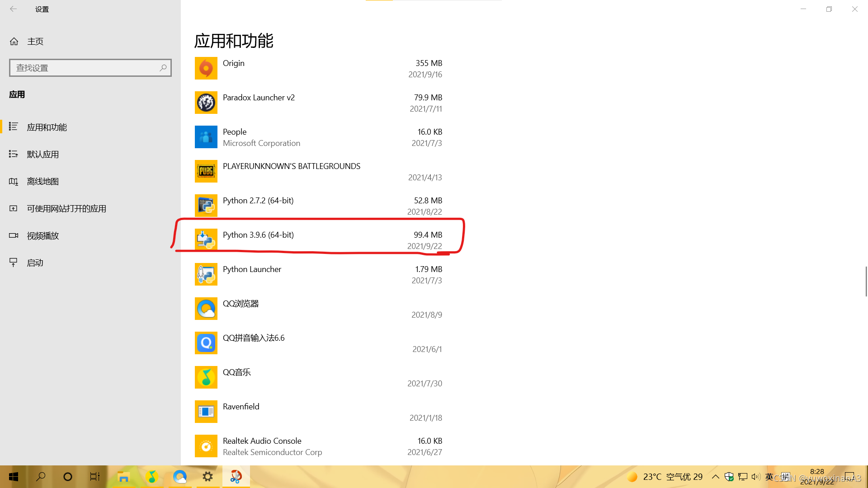Open taskbar search magnifier
The image size is (868, 488).
click(x=41, y=477)
